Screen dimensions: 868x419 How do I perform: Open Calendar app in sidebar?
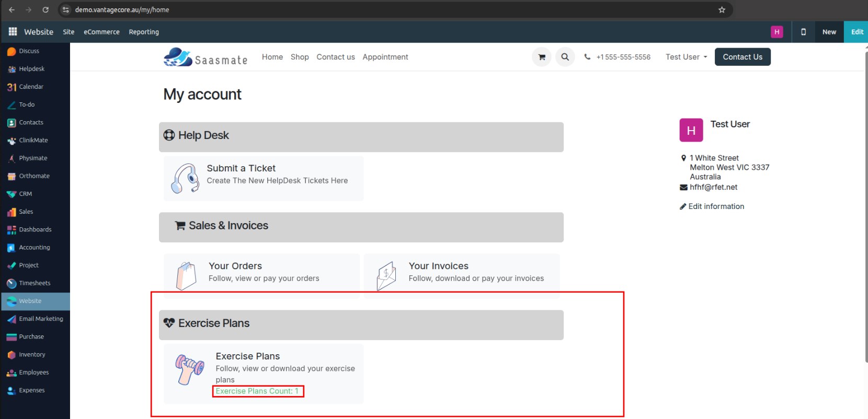tap(31, 87)
